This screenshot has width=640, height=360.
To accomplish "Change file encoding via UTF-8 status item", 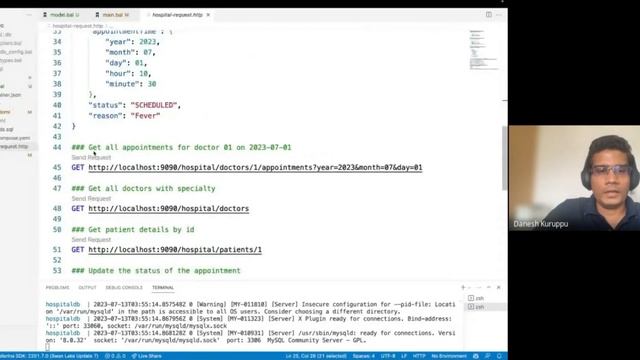I will (x=388, y=356).
